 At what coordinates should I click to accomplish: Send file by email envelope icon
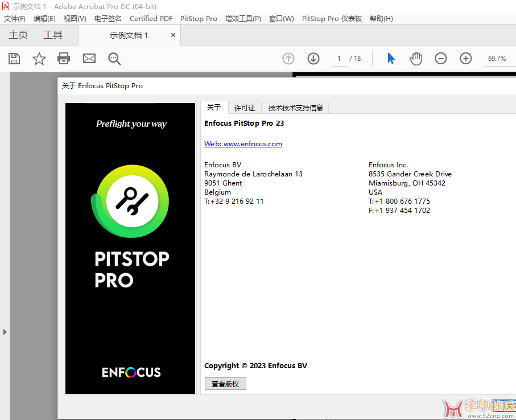(89, 59)
